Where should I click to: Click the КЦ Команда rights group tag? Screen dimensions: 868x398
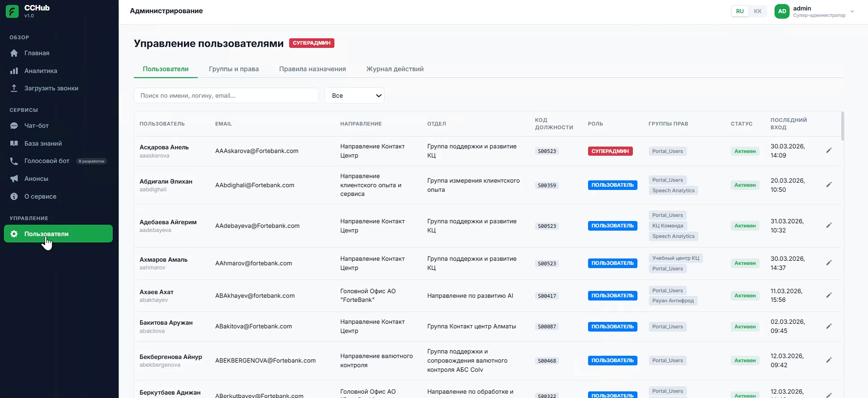667,225
